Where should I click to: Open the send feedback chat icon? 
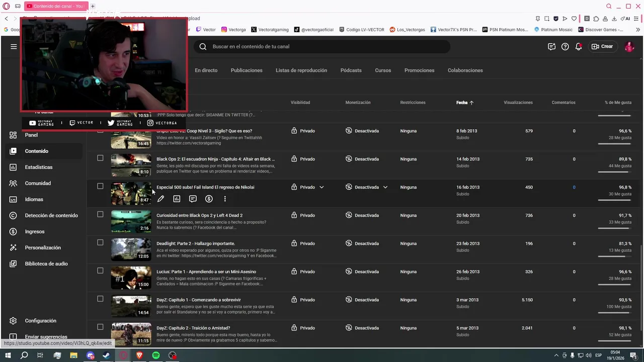coord(551,46)
